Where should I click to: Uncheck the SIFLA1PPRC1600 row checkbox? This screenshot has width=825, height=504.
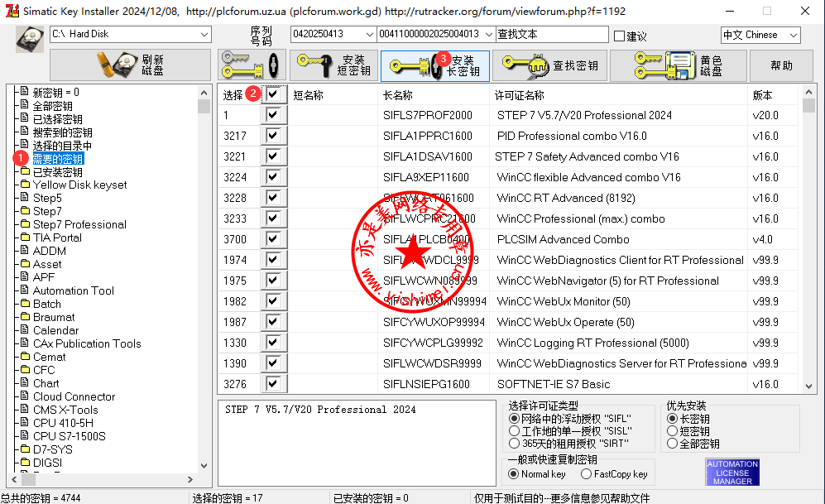point(273,136)
